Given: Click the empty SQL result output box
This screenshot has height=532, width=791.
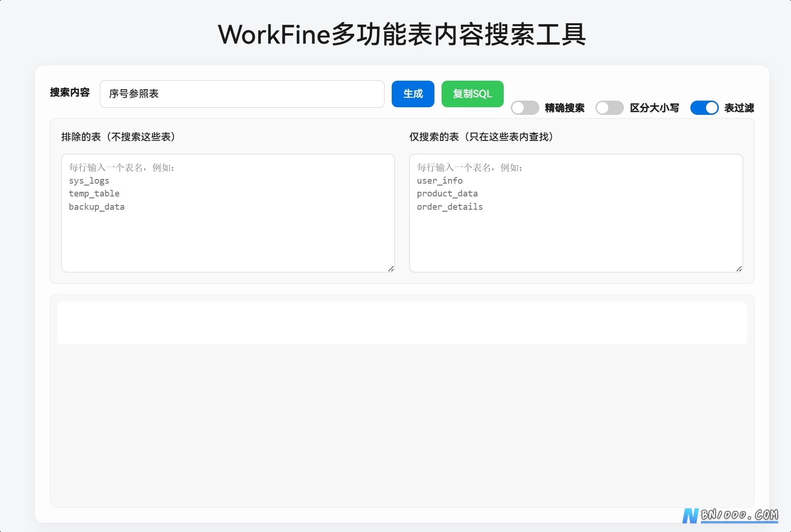Looking at the screenshot, I should tap(402, 323).
